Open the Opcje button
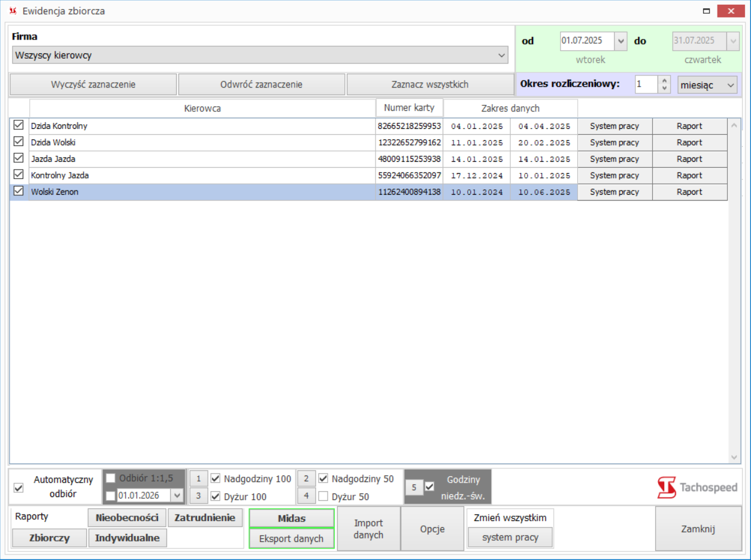The image size is (751, 560). [432, 529]
